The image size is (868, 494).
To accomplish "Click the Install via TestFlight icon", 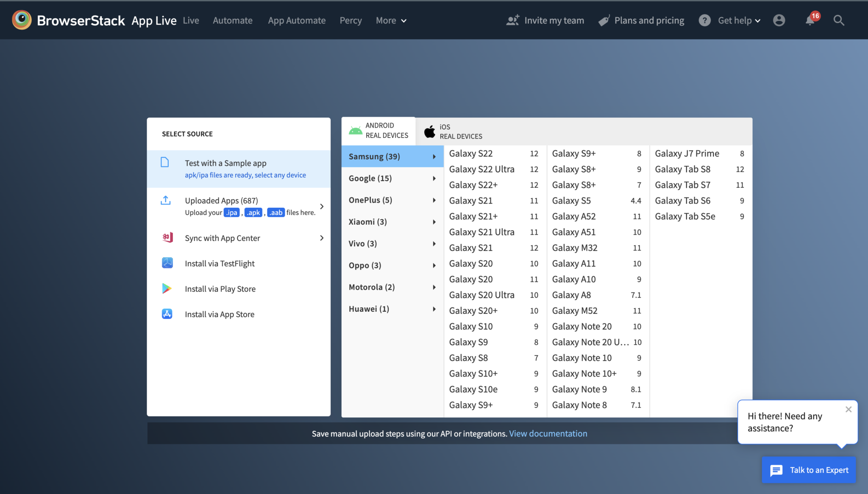I will click(x=167, y=263).
